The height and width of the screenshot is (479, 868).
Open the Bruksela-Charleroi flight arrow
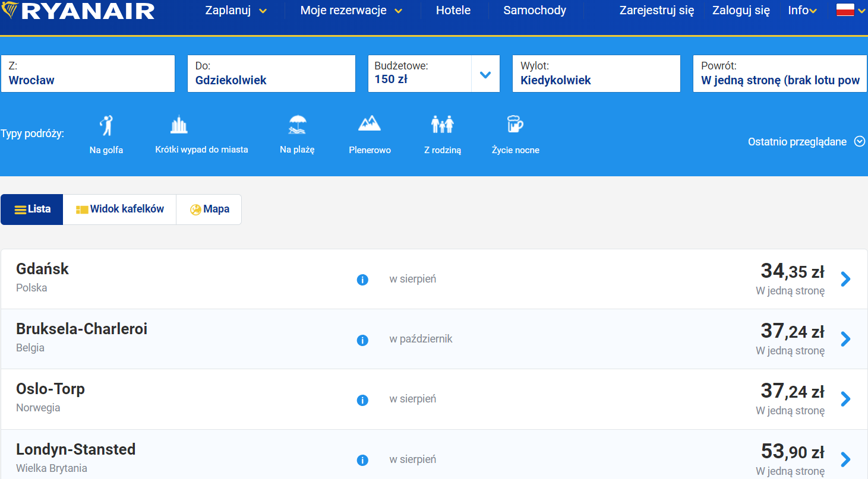click(x=845, y=339)
